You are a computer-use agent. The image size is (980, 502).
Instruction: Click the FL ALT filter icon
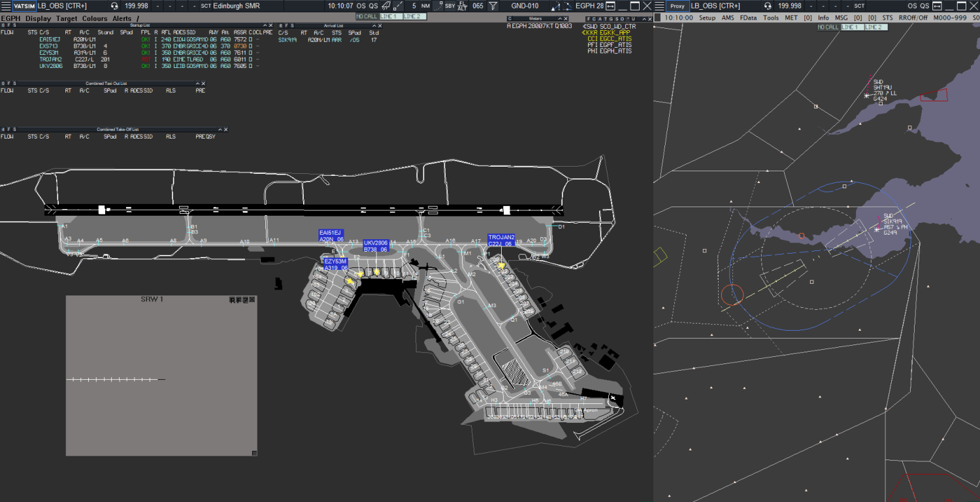pyautogui.click(x=462, y=6)
